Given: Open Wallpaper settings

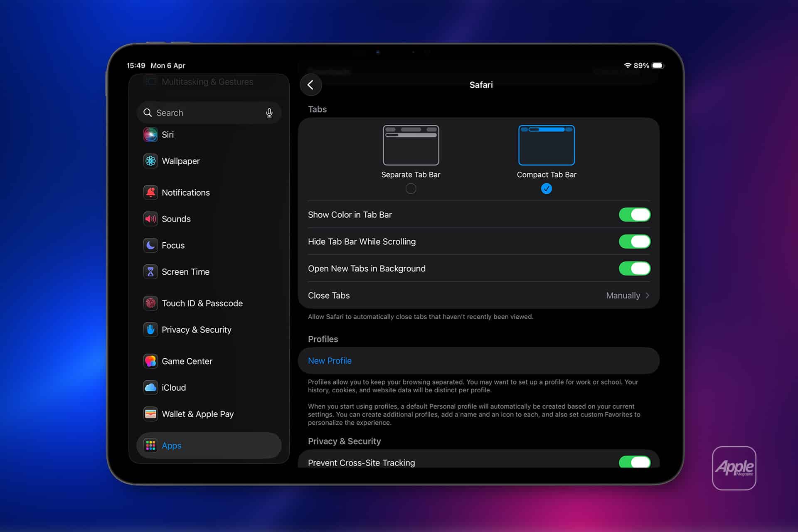Looking at the screenshot, I should 209,161.
